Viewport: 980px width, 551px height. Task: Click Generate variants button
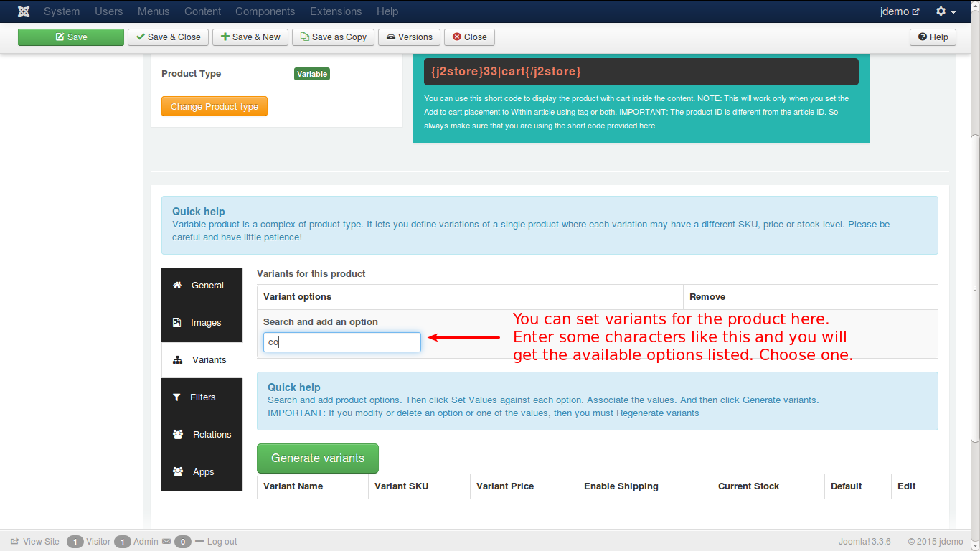[317, 458]
